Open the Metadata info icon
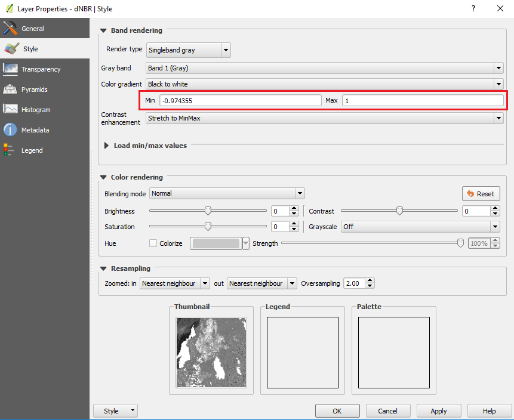Viewport: 514px width, 420px height. [10, 130]
